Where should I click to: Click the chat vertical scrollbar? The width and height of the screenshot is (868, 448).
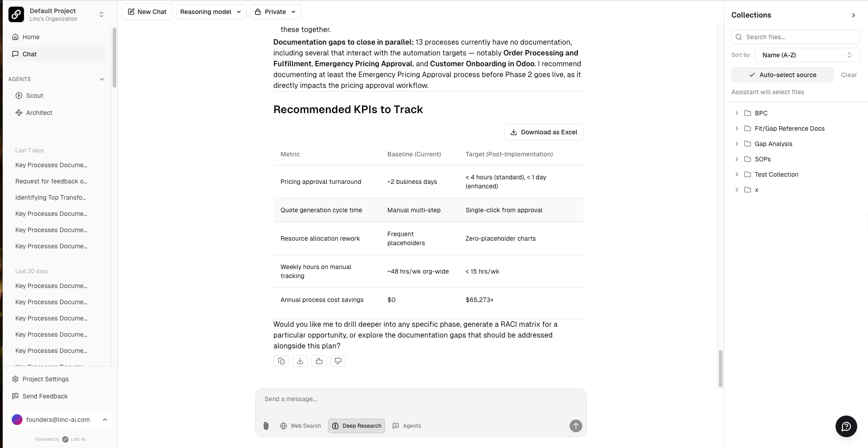pos(720,368)
